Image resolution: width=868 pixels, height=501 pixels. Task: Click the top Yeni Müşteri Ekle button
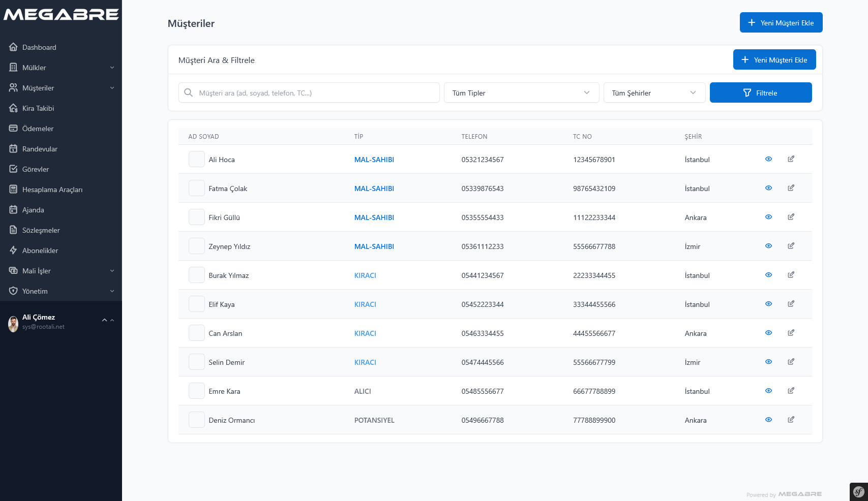[781, 23]
